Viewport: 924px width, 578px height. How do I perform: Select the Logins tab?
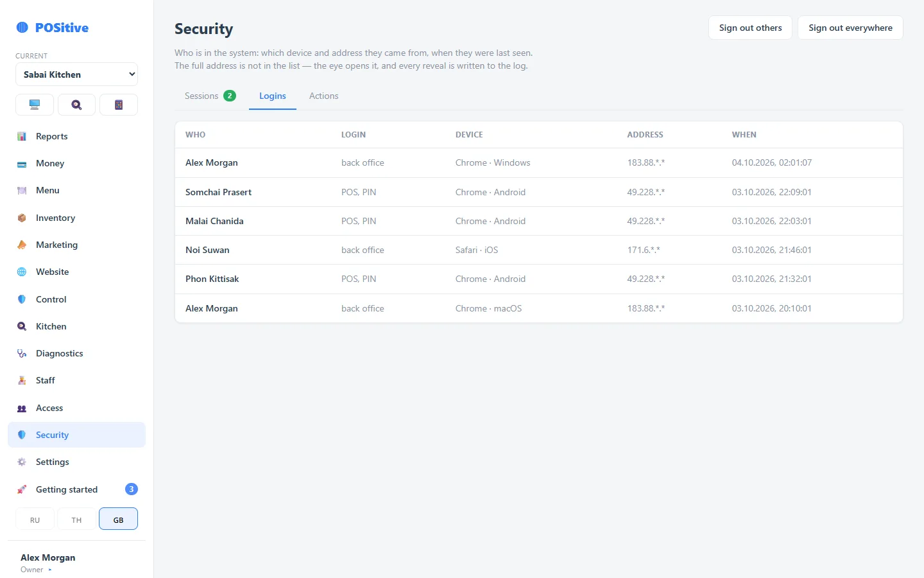273,96
